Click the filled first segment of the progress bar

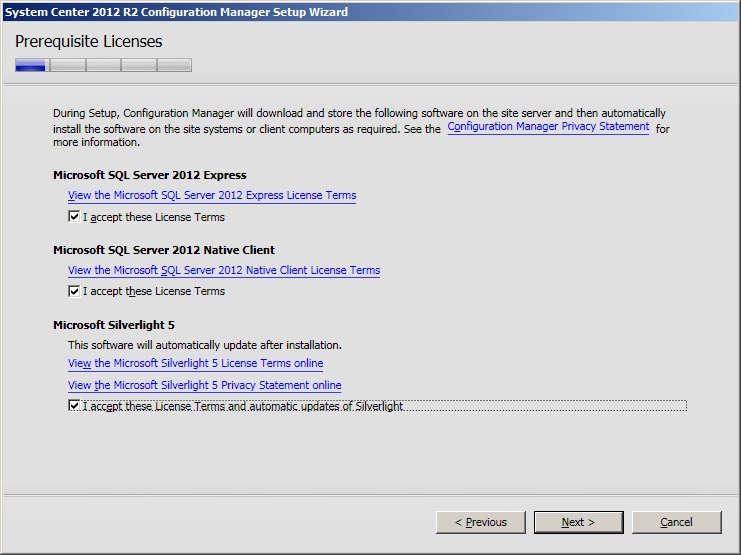[30, 66]
